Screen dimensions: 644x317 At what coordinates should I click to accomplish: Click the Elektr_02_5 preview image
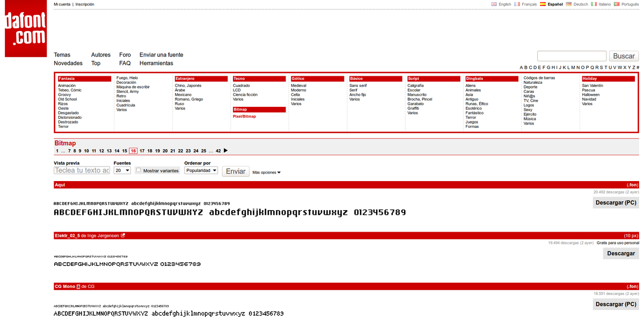127,261
